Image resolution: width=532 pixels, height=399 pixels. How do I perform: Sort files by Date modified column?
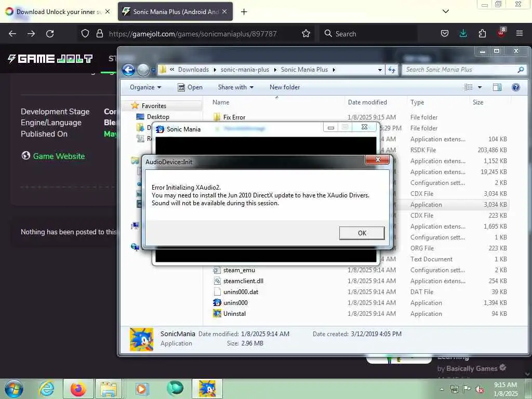coord(367,102)
